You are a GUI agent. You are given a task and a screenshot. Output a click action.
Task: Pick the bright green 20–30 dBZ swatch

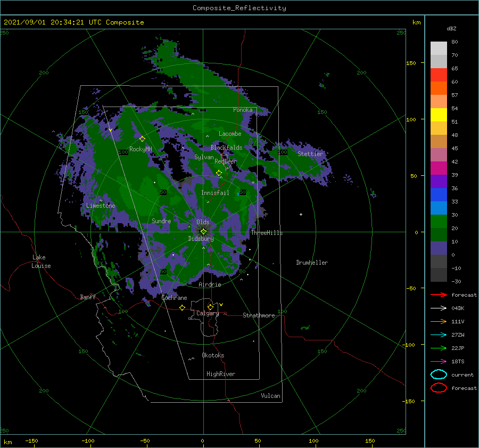point(439,222)
